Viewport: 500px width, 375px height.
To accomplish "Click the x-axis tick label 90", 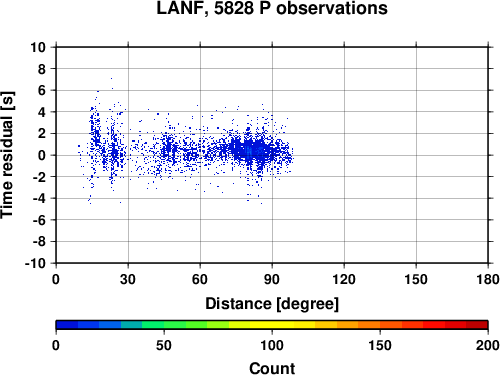I will coord(272,279).
